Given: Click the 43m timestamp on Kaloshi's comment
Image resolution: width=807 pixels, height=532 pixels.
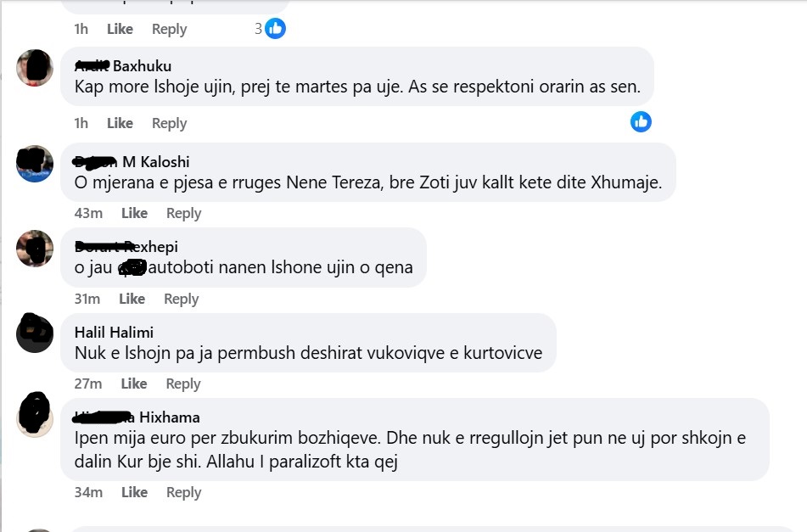Looking at the screenshot, I should point(87,213).
